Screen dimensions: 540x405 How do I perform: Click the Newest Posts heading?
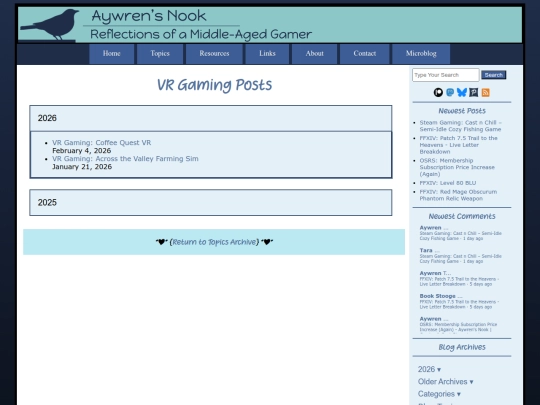462,111
